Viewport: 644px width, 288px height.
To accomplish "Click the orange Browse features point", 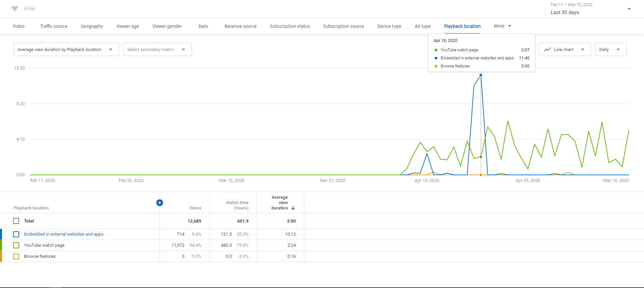I will pyautogui.click(x=481, y=175).
